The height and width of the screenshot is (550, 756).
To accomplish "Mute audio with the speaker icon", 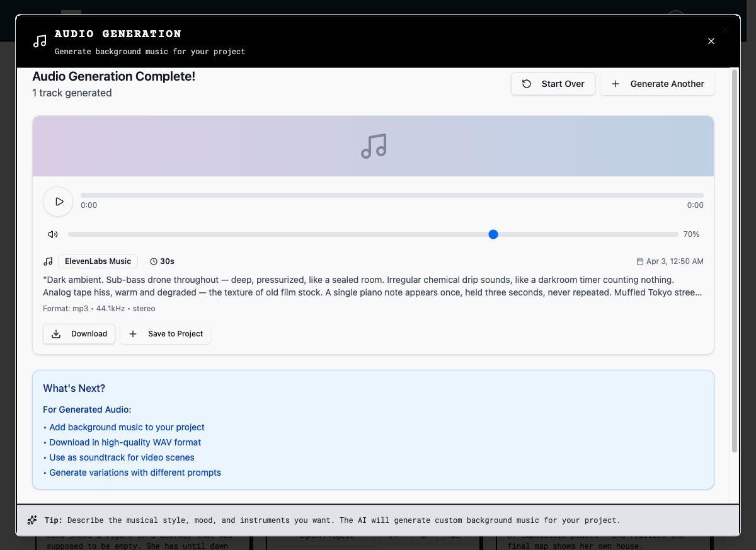I will pyautogui.click(x=53, y=234).
